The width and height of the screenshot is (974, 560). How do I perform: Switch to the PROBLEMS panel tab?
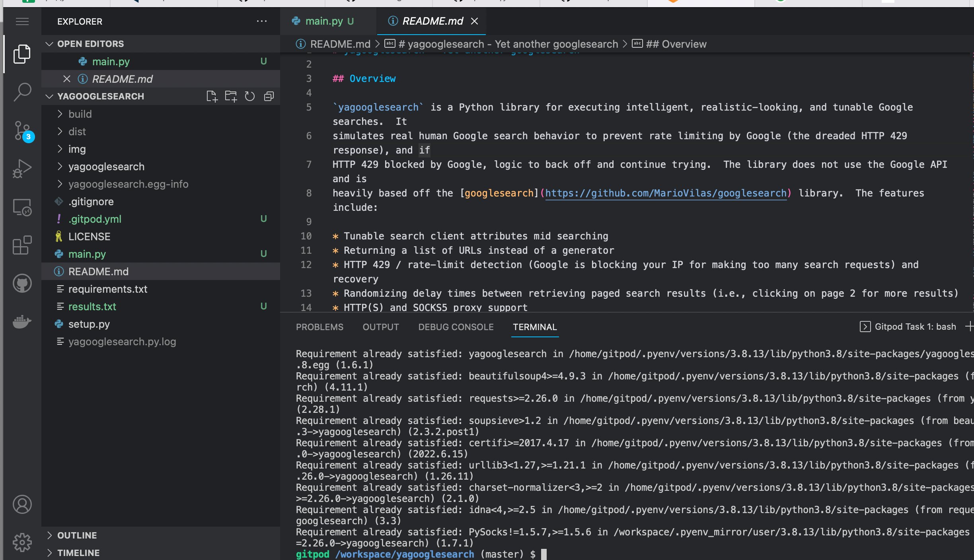pyautogui.click(x=319, y=327)
